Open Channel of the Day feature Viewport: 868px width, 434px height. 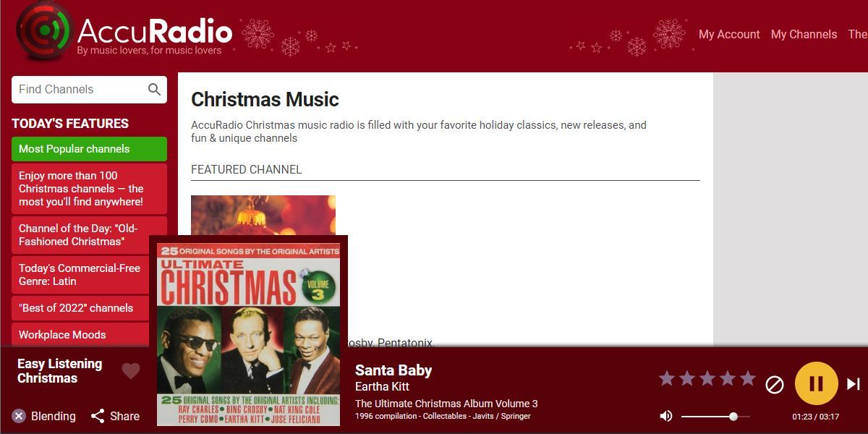tap(89, 235)
